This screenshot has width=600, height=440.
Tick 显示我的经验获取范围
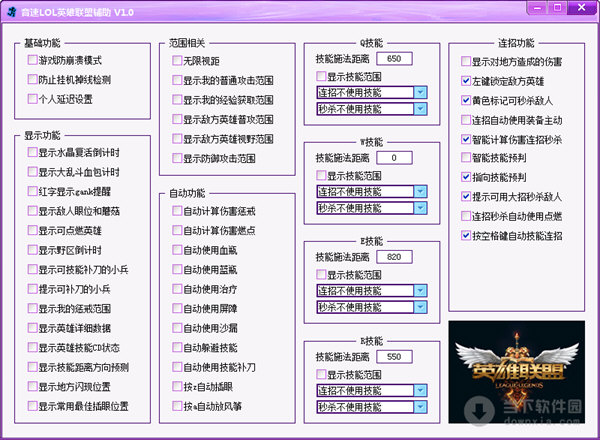[177, 99]
